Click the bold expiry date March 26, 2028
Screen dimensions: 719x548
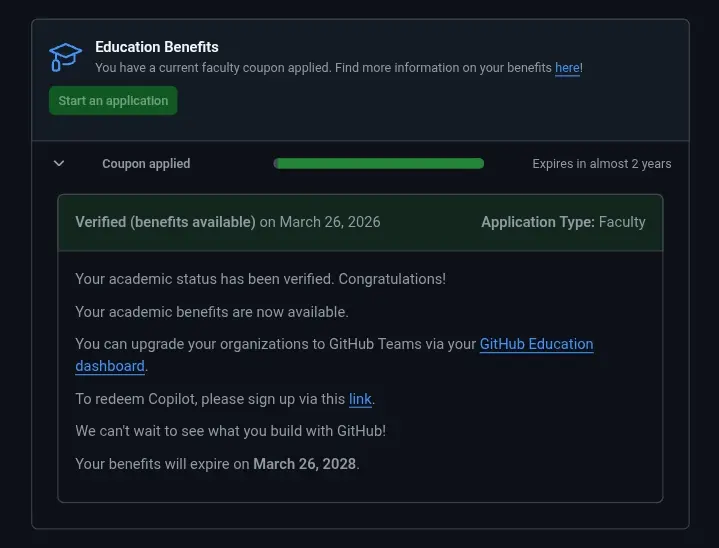coord(304,464)
